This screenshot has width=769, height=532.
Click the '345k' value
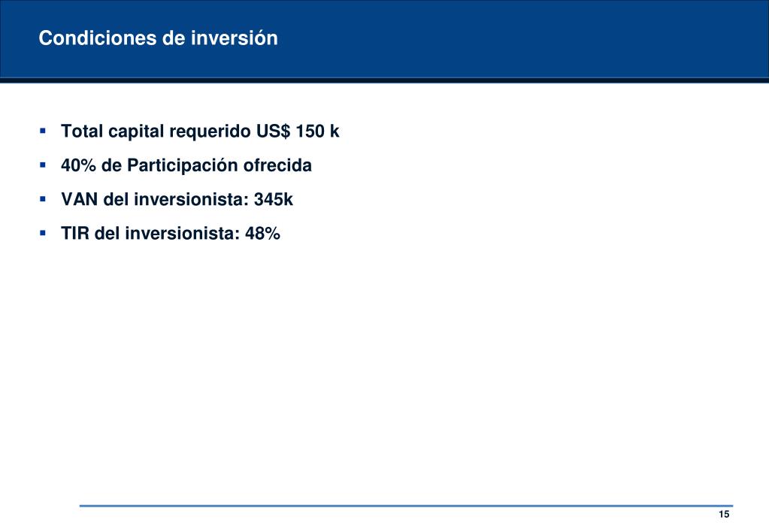[274, 200]
